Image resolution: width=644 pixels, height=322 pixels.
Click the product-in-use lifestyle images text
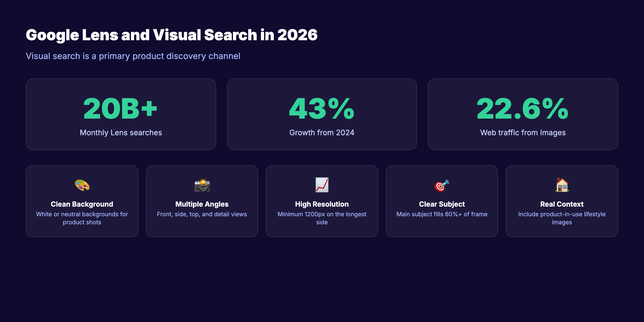pyautogui.click(x=562, y=218)
